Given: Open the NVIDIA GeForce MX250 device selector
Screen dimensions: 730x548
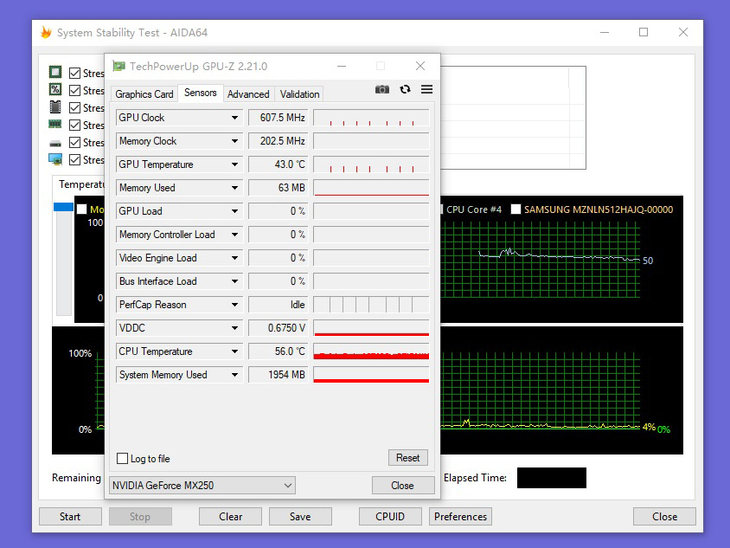Looking at the screenshot, I should pos(202,485).
